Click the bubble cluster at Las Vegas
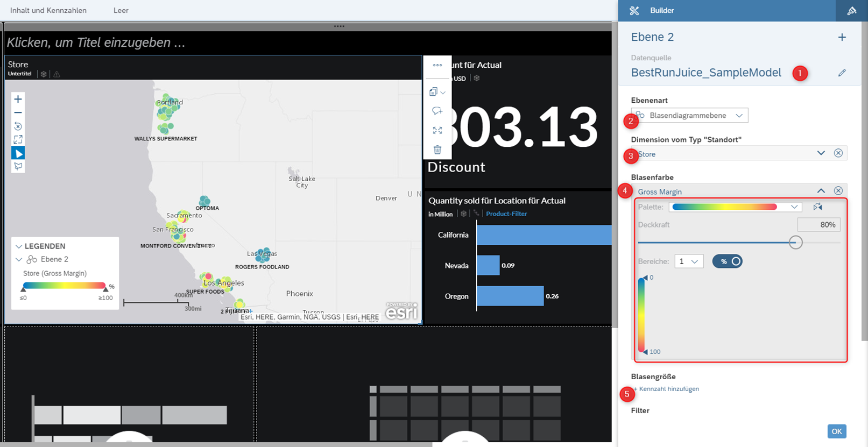The width and height of the screenshot is (868, 447). click(263, 254)
